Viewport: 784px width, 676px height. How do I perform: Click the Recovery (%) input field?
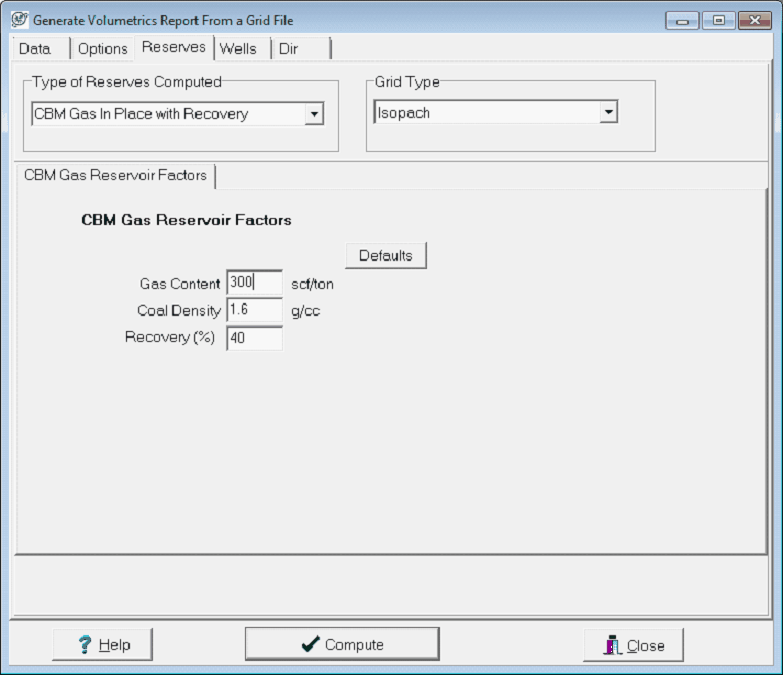coord(254,338)
